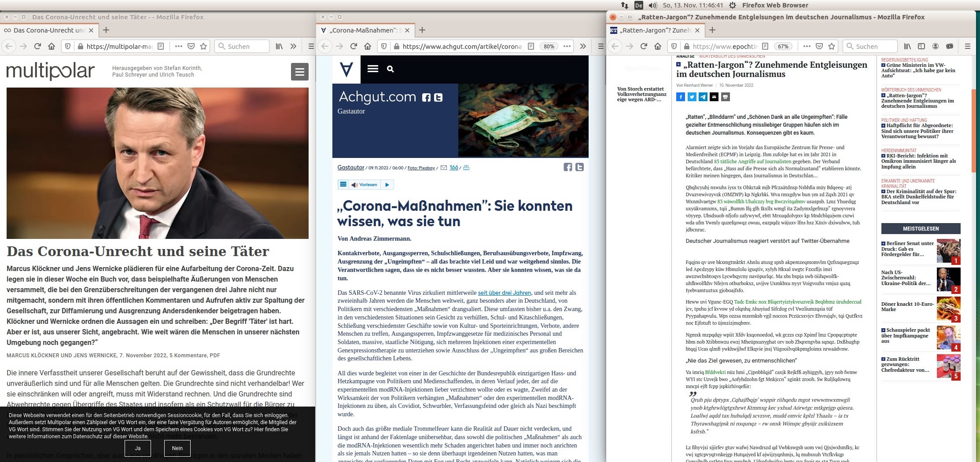Go to home page in multipolar window
This screenshot has height=462, width=980.
click(x=52, y=46)
